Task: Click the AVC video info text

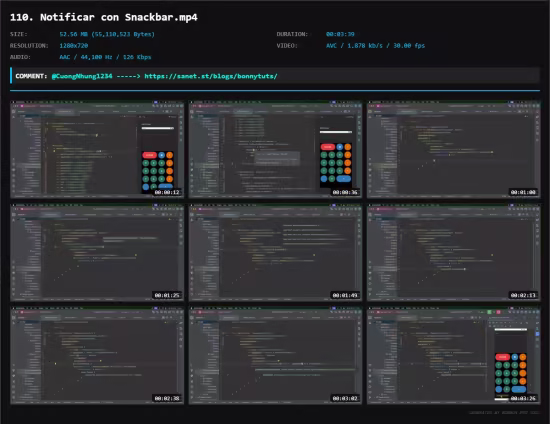Action: click(375, 46)
